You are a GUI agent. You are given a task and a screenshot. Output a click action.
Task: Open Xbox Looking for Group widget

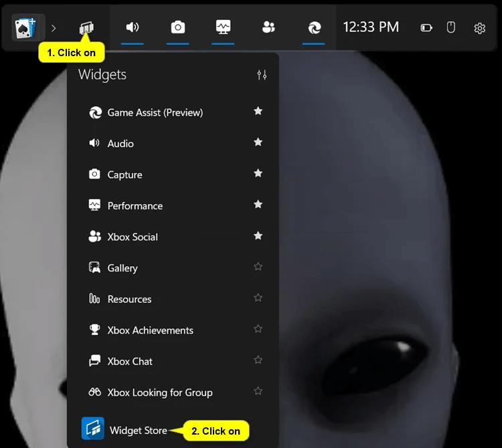point(160,393)
